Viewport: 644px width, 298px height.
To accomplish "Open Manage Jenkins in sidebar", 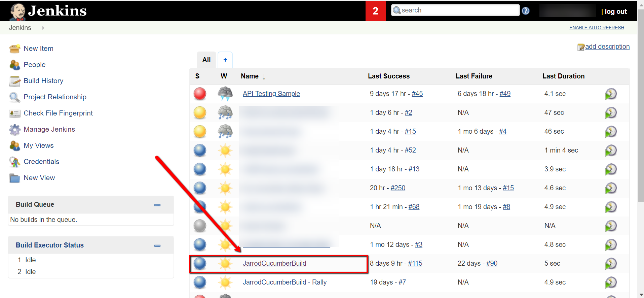I will point(49,129).
